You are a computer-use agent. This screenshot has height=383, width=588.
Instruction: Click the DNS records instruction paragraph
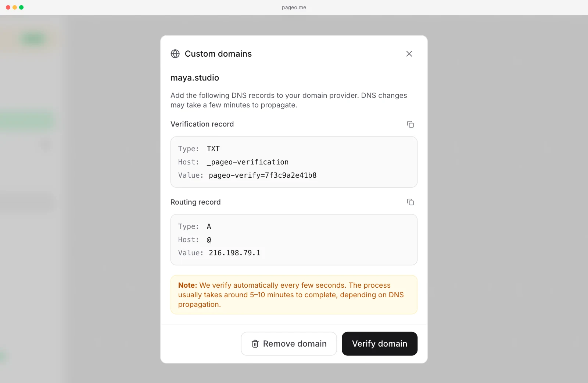(289, 100)
